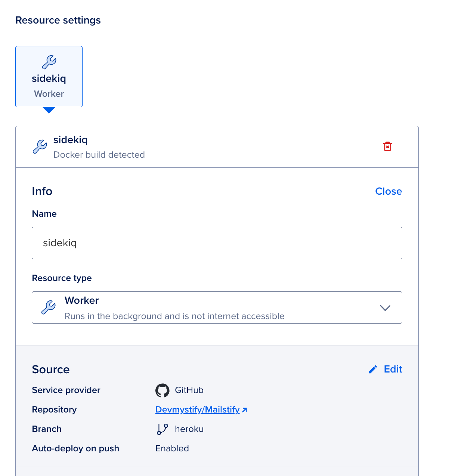The width and height of the screenshot is (449, 476).
Task: Open the Source section header
Action: [51, 370]
